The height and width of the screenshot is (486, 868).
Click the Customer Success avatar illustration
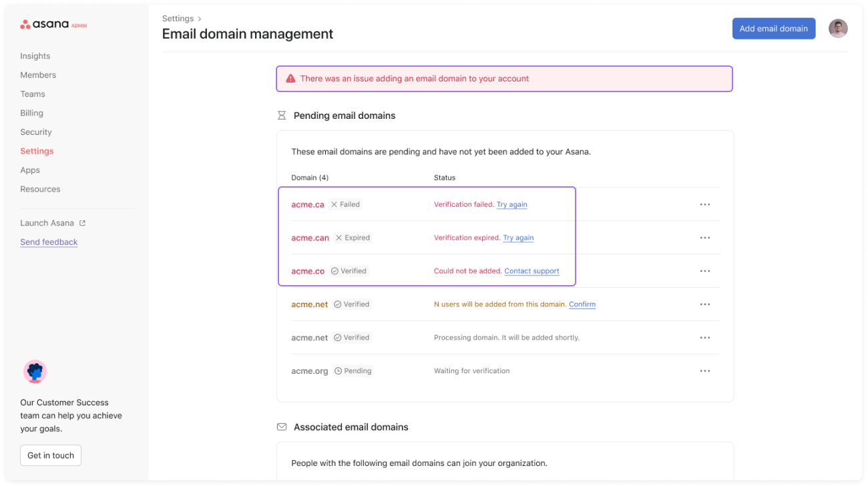35,371
